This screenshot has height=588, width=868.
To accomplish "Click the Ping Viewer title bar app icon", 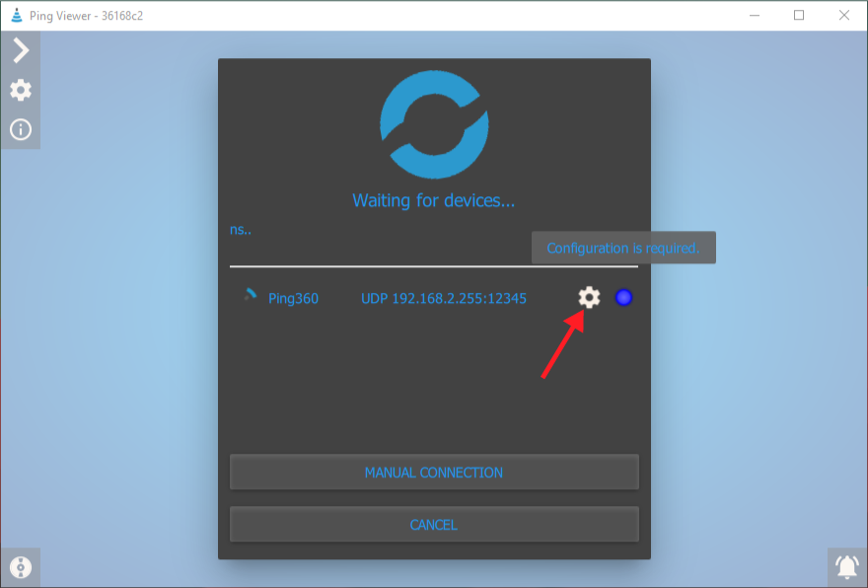I will (x=15, y=15).
